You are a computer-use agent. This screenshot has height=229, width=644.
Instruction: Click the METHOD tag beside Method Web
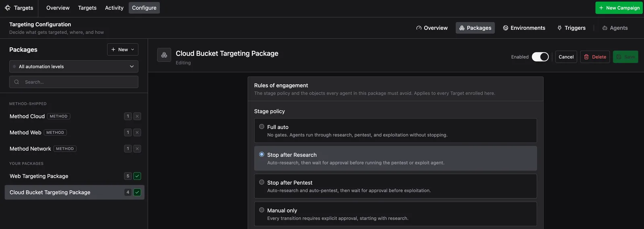point(55,132)
